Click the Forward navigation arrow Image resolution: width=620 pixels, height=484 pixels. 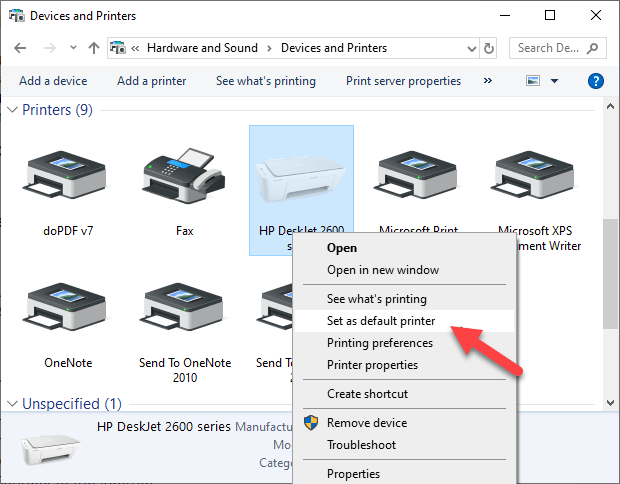pyautogui.click(x=50, y=48)
